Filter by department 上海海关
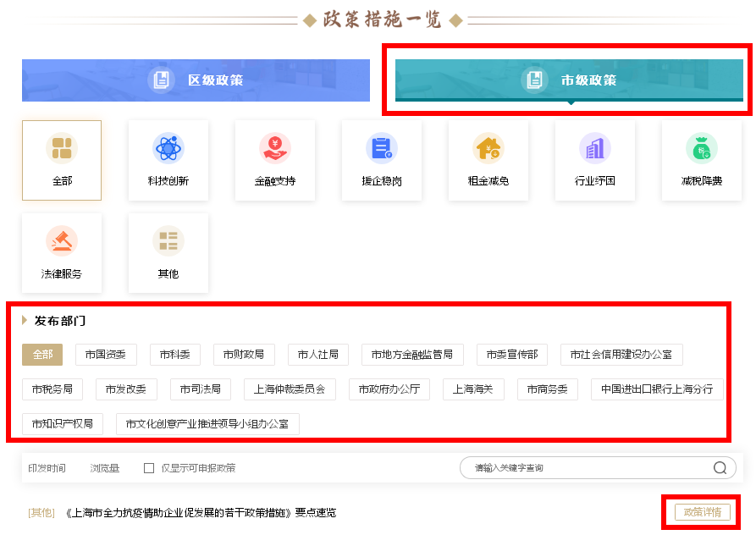Image resolution: width=756 pixels, height=535 pixels. pyautogui.click(x=473, y=389)
